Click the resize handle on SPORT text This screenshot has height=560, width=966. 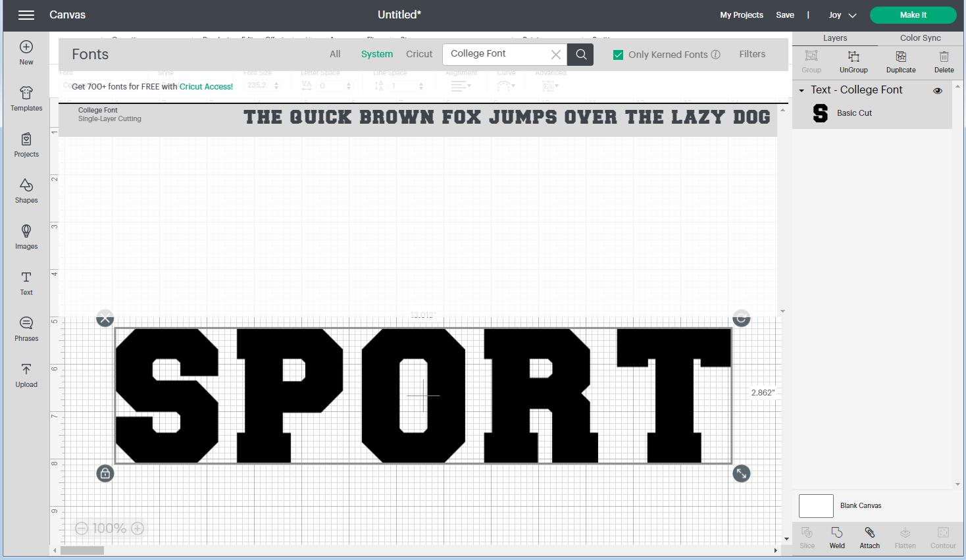(742, 473)
